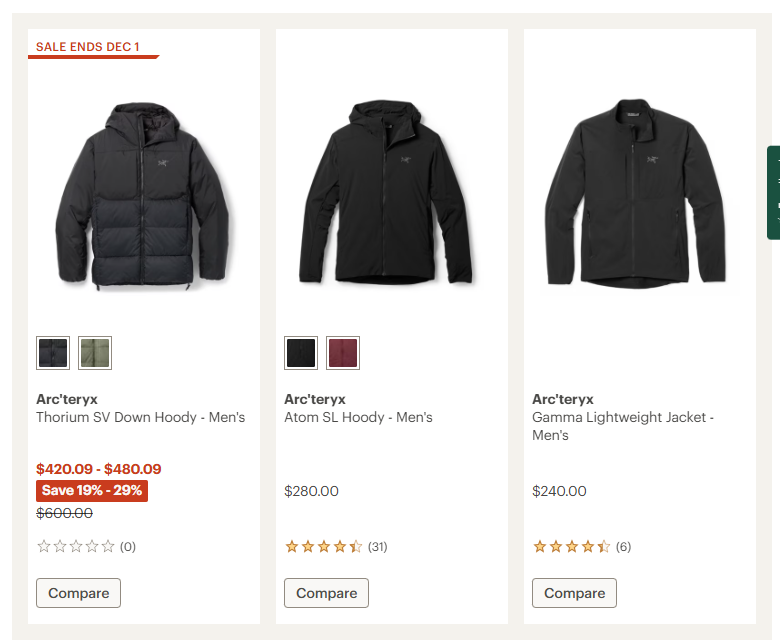Click the Sale Ends Dec 1 banner

[x=88, y=47]
